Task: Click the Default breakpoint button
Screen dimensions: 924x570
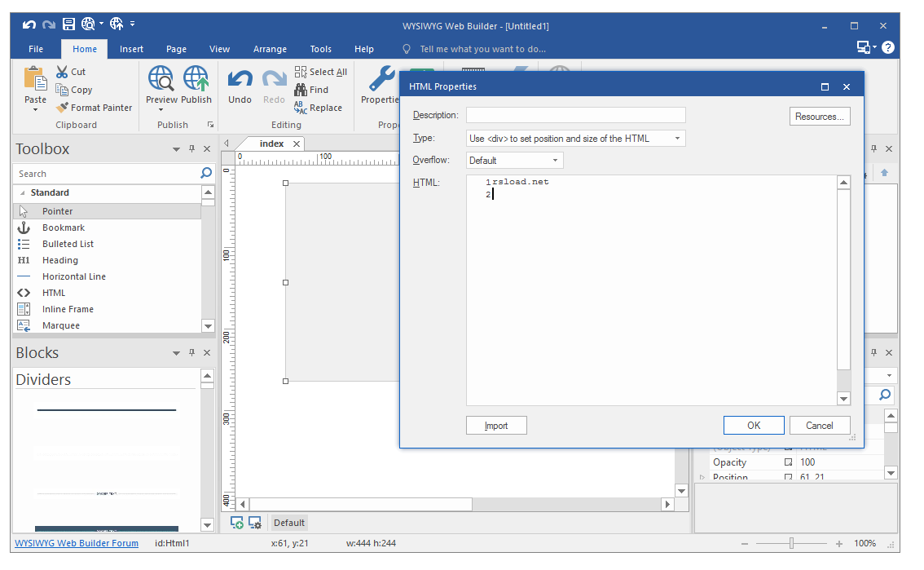Action: 288,523
